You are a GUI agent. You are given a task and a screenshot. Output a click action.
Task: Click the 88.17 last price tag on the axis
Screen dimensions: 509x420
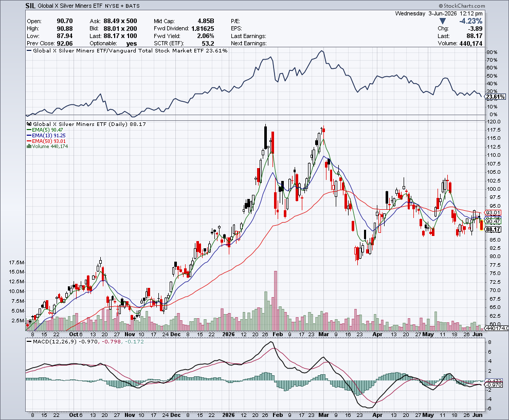(493, 229)
